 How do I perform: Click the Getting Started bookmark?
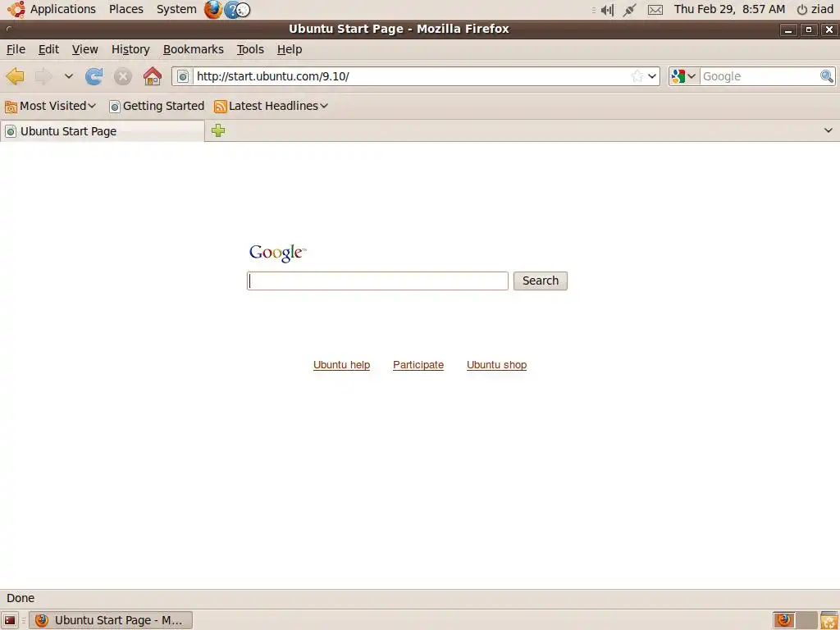tap(157, 106)
